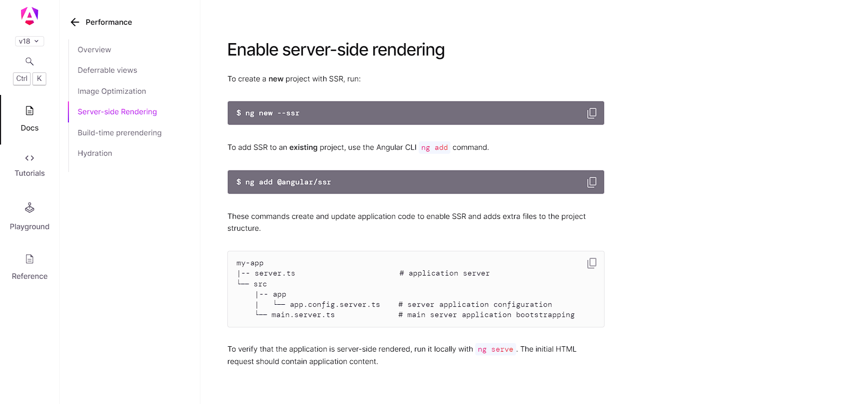868x404 pixels.
Task: Click the inline 'ng add' code
Action: 434,148
